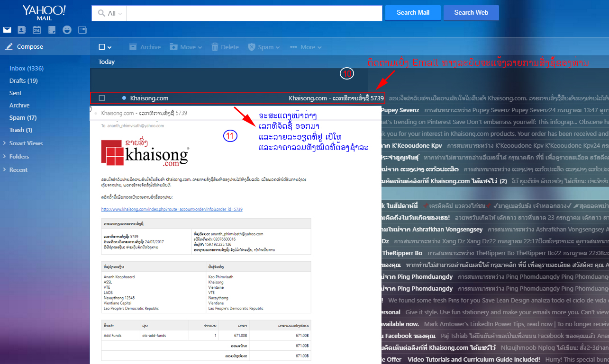
Task: Click the Search Mail button
Action: point(413,13)
